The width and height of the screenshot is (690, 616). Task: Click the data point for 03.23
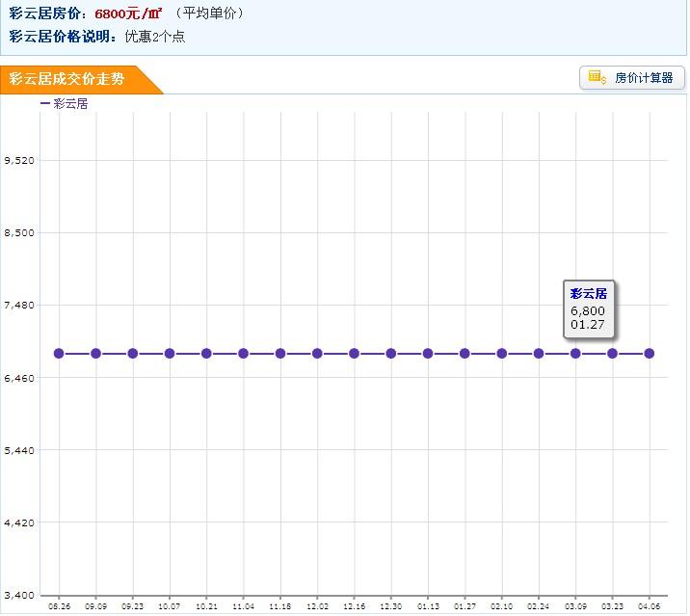pos(612,354)
